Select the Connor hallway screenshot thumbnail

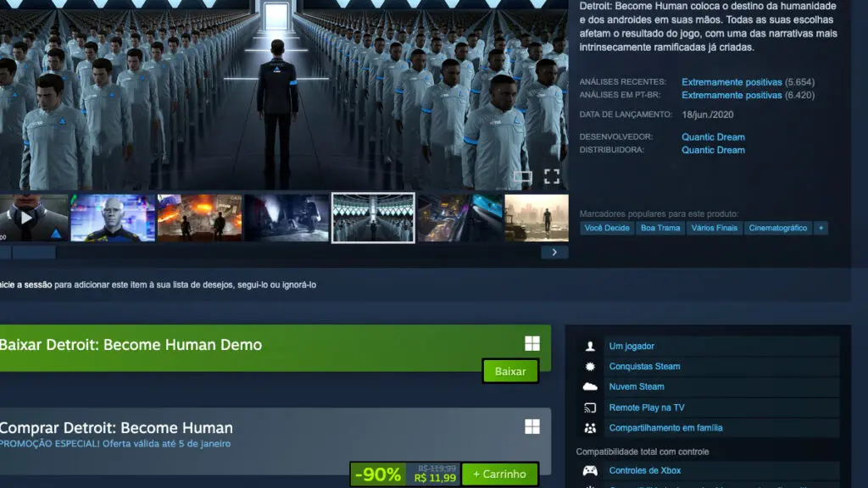pyautogui.click(x=373, y=217)
